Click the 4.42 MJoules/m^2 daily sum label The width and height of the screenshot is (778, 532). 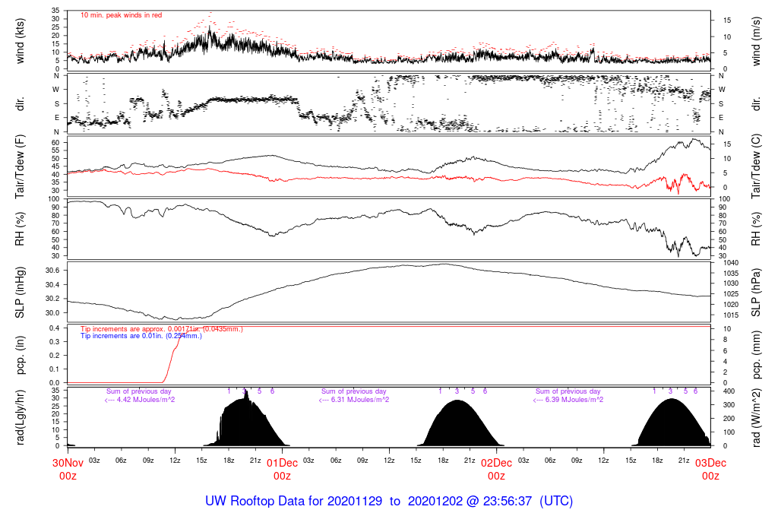[140, 400]
